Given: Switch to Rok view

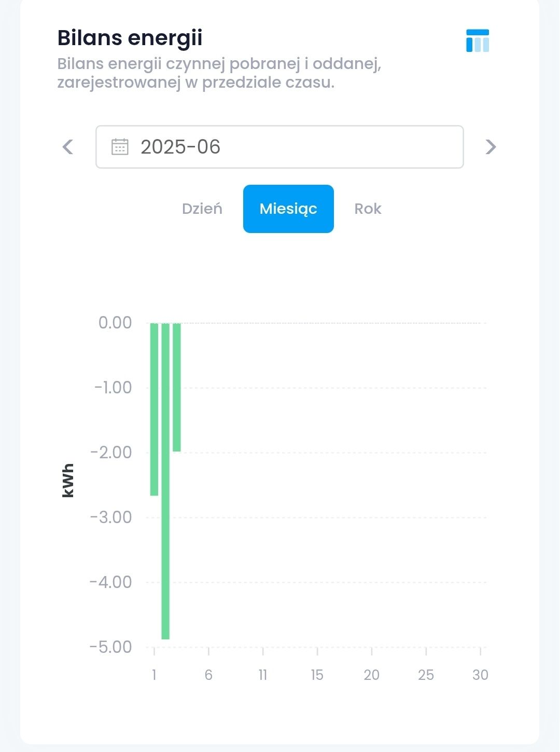Looking at the screenshot, I should click(x=368, y=209).
